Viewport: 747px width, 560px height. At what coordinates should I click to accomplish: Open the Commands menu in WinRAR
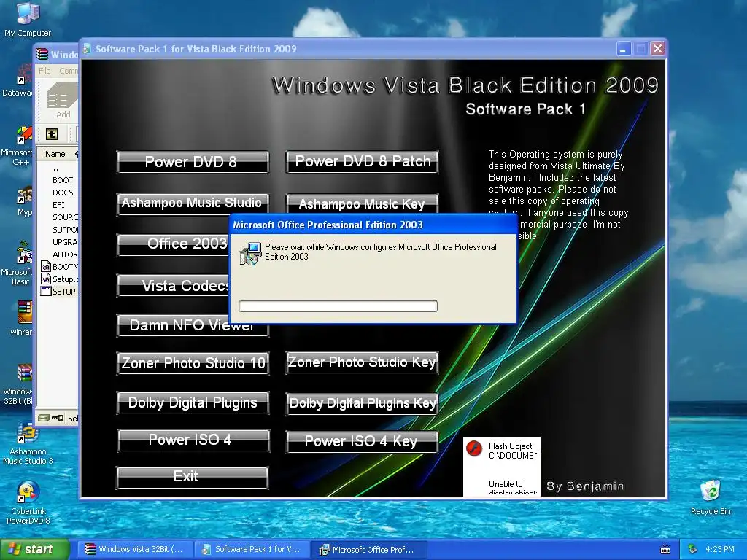tap(68, 71)
